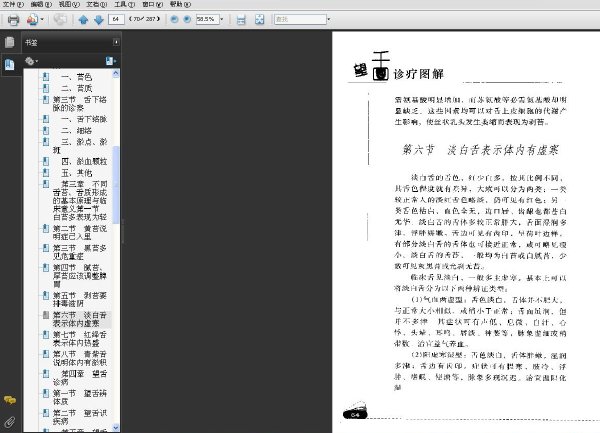Click the bookmarks vertical scrollbar thumb

(x=116, y=185)
